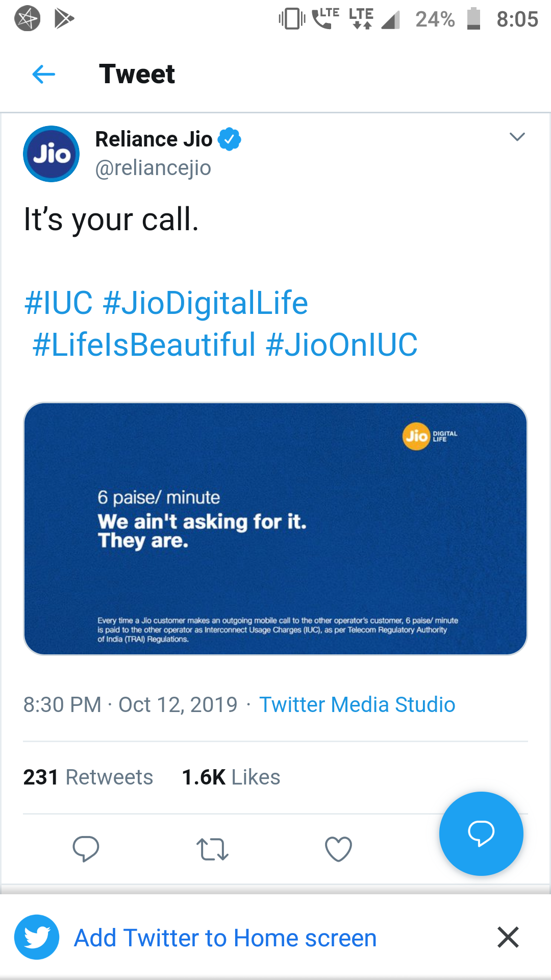Expand tweet options chevron menu
551x980 pixels.
pos(517,137)
